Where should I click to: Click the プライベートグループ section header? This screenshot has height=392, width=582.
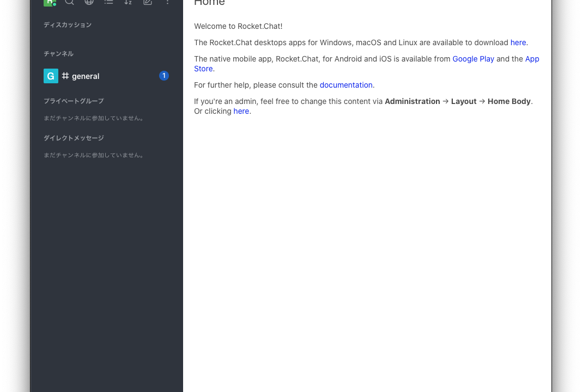(74, 101)
